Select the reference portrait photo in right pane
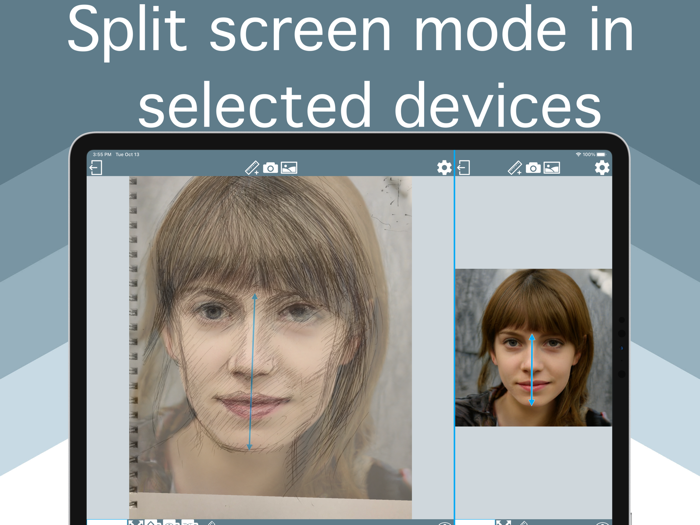Image resolution: width=700 pixels, height=525 pixels. [x=533, y=347]
